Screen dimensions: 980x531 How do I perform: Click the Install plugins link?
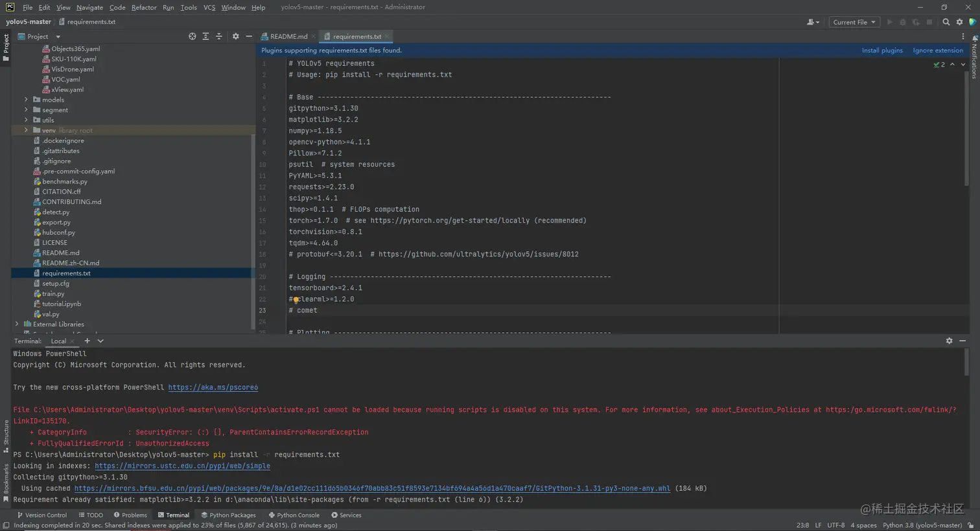click(882, 51)
